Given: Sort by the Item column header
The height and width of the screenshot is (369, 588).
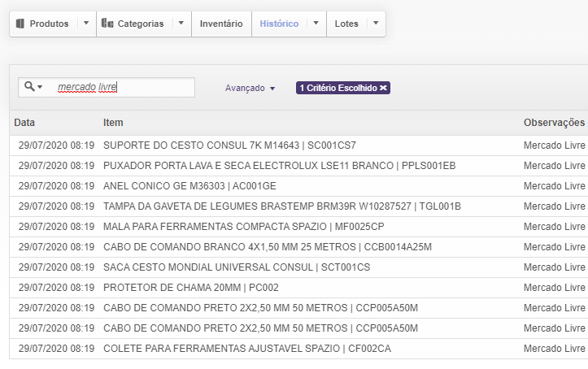Looking at the screenshot, I should click(113, 123).
